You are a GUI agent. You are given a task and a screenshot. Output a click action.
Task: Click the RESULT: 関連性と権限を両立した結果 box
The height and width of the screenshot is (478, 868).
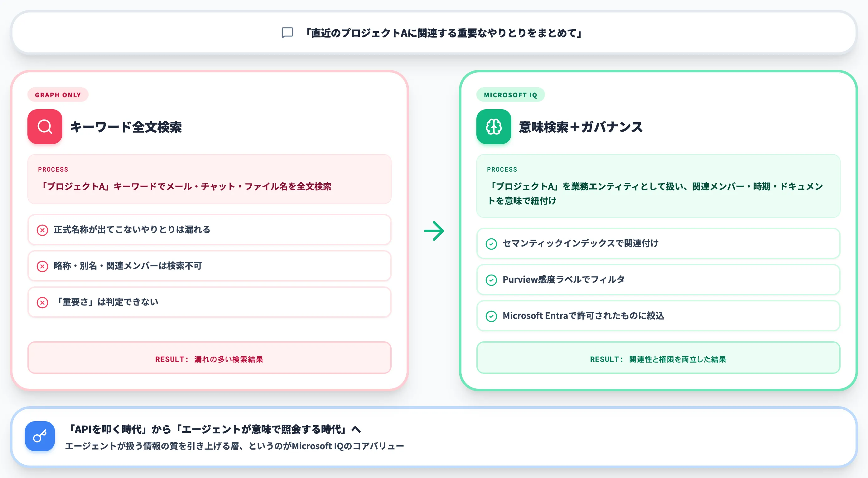pos(658,358)
